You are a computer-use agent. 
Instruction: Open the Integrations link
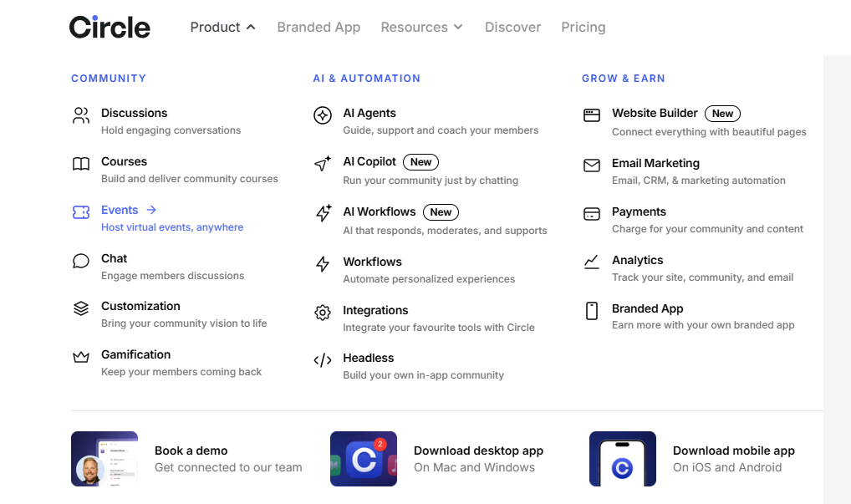(x=375, y=310)
